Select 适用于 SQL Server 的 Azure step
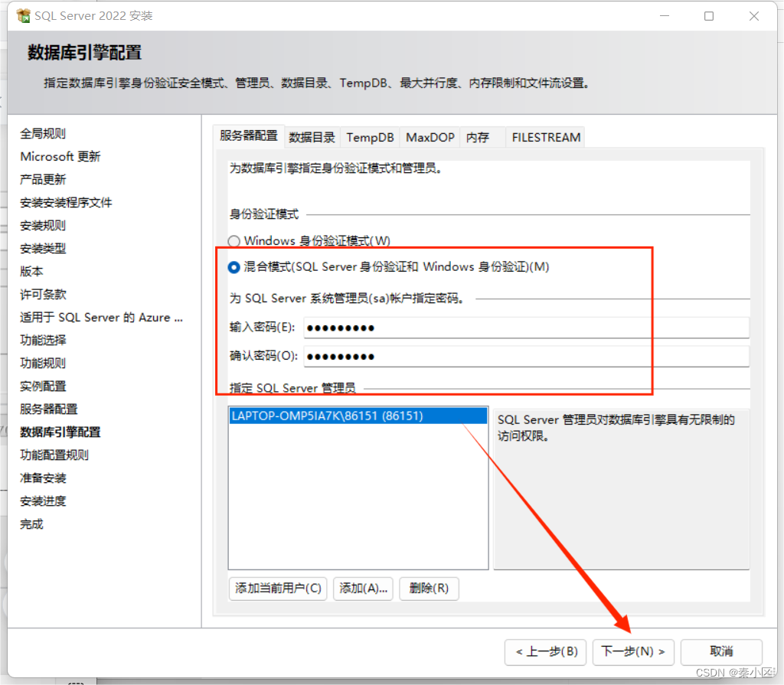This screenshot has height=685, width=784. click(102, 318)
